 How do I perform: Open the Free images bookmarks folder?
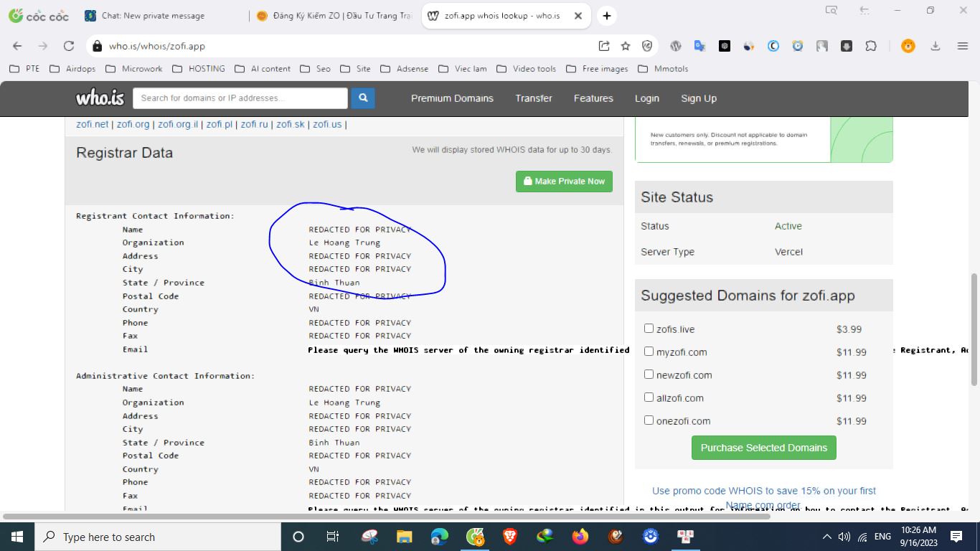597,69
